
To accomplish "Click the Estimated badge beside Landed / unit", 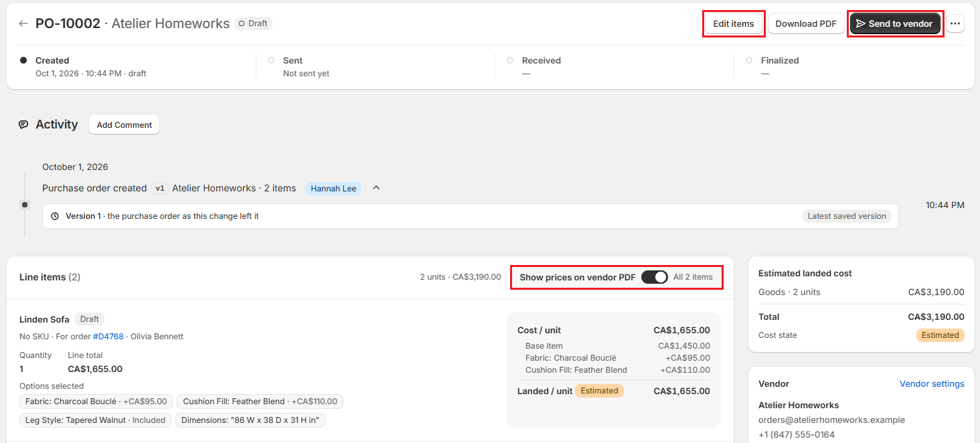I will point(599,391).
